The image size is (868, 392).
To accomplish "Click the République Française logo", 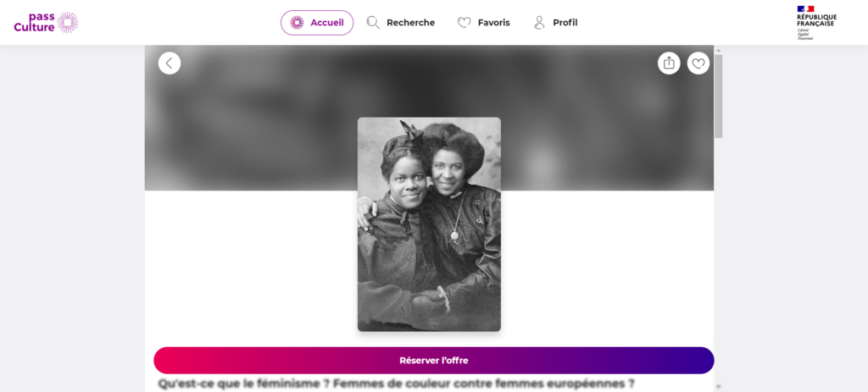I will coord(816,23).
